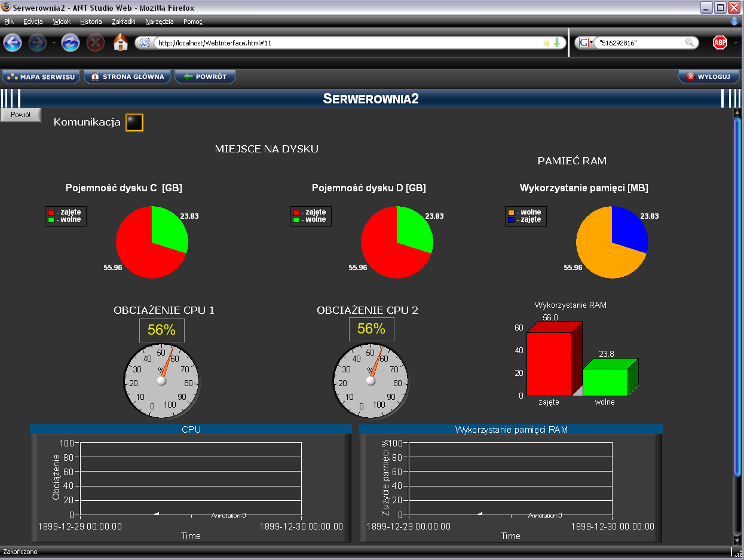Click the CPU 2 gauge dial

[371, 381]
